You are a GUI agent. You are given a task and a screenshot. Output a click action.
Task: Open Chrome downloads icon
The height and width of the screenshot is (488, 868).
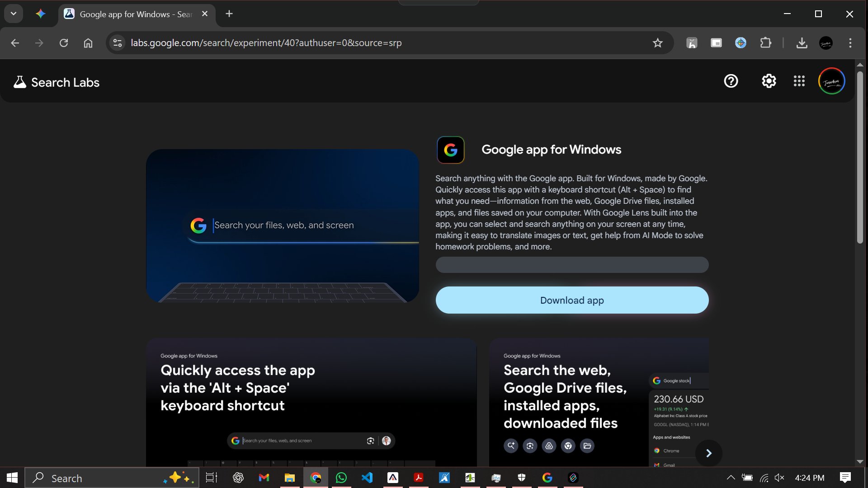[x=802, y=43]
